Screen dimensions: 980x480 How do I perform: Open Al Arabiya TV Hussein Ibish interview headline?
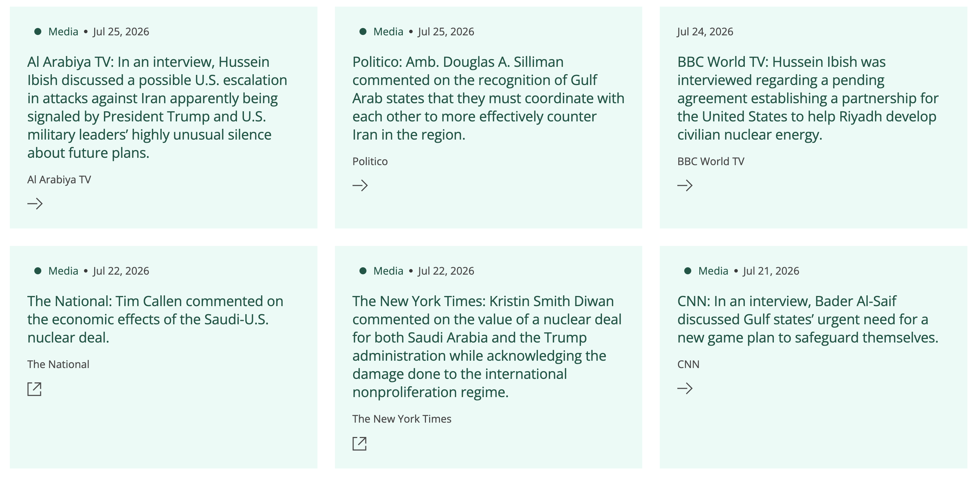point(157,107)
